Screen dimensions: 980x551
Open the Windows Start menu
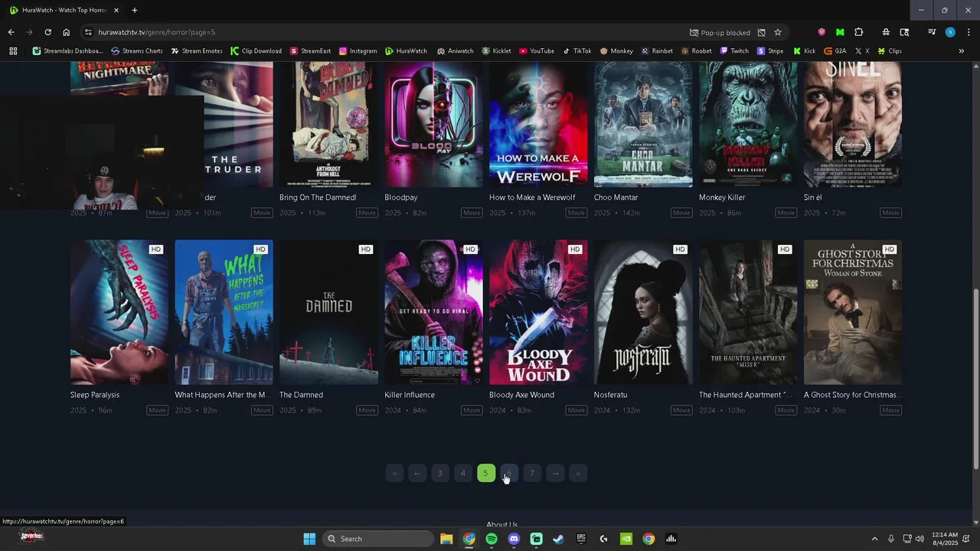click(309, 539)
